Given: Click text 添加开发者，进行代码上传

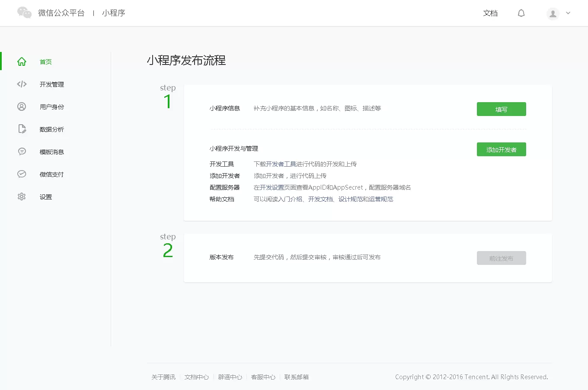Looking at the screenshot, I should pyautogui.click(x=290, y=176).
